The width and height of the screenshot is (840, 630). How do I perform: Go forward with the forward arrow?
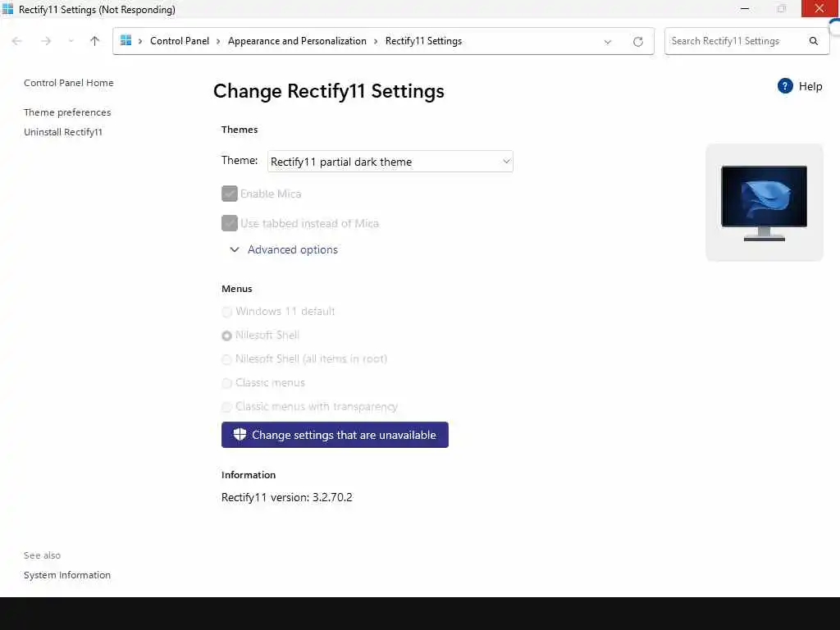click(46, 41)
